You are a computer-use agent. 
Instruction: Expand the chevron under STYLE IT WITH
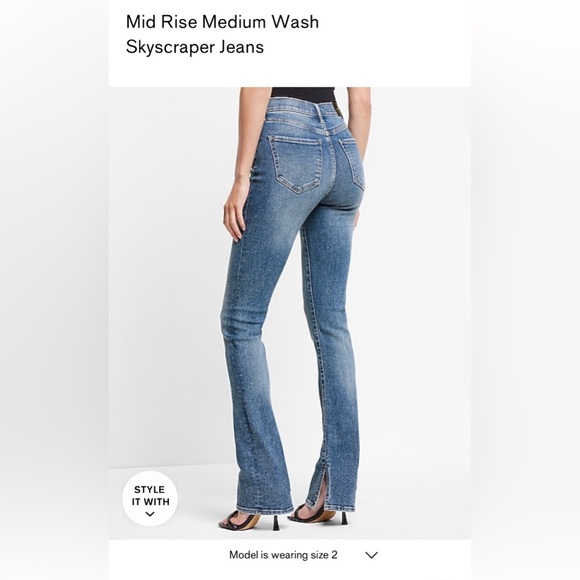pos(150,514)
